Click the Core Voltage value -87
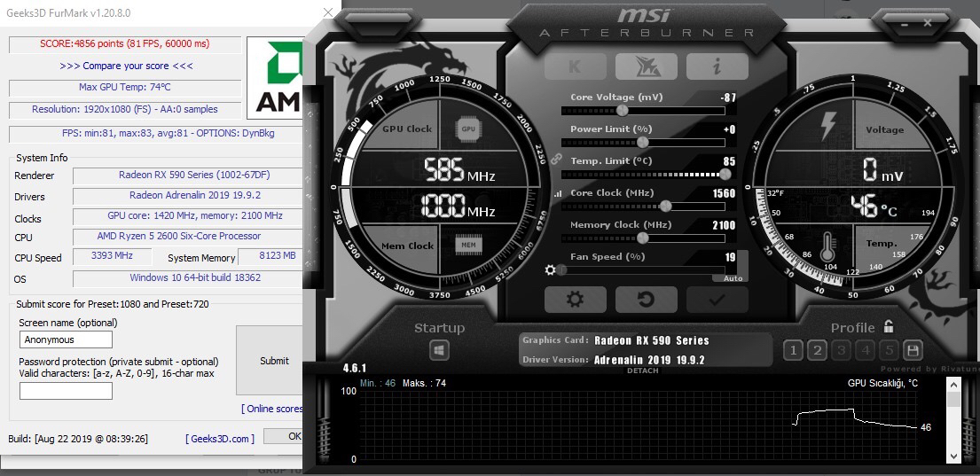The width and height of the screenshot is (980, 476). click(x=728, y=98)
